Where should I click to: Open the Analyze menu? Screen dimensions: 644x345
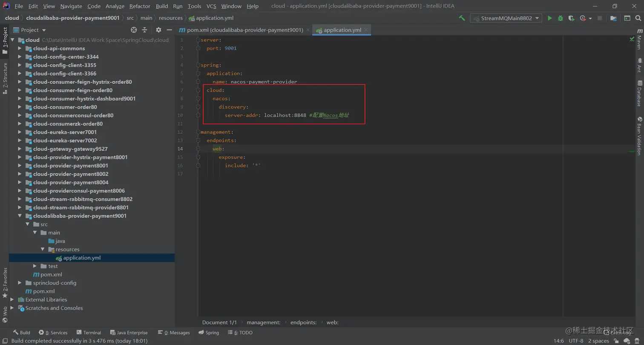115,6
